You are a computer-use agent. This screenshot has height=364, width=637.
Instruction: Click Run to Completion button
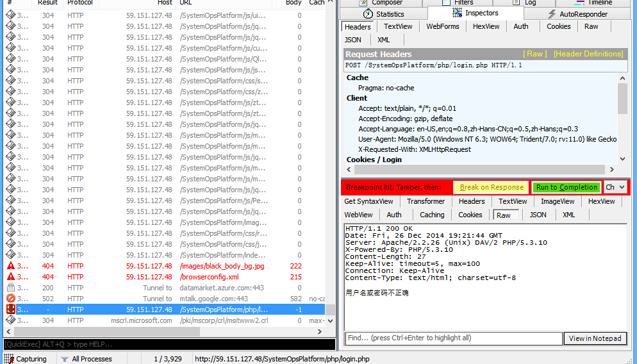[x=567, y=187]
